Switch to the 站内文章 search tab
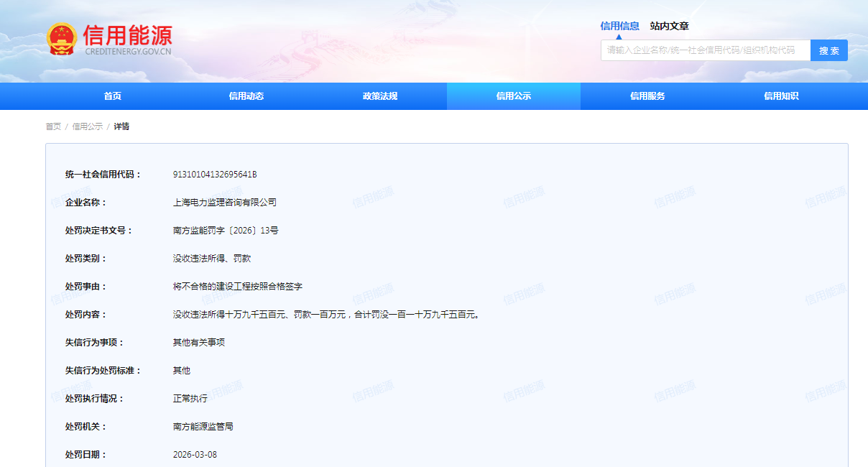The width and height of the screenshot is (868, 467). 669,26
